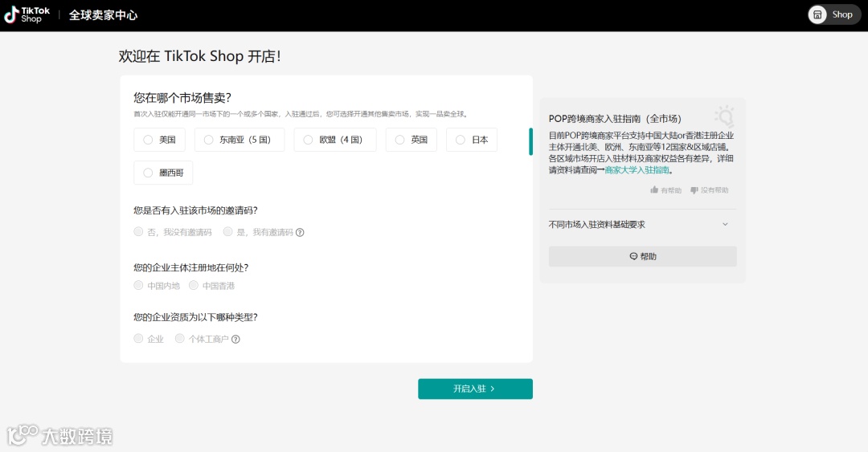Click the thumbs-up helpful icon
This screenshot has width=868, height=452.
pyautogui.click(x=654, y=189)
